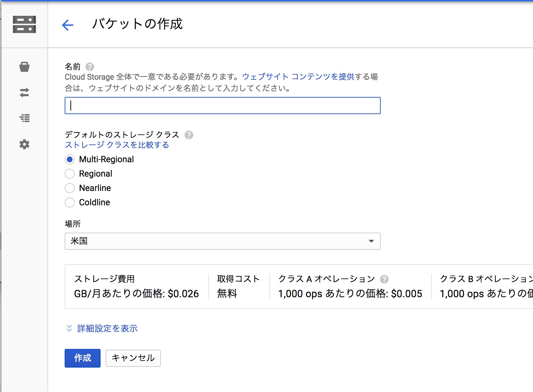Open the 場所 location dropdown showing 米国
Viewport: 533px width, 392px height.
tap(222, 241)
